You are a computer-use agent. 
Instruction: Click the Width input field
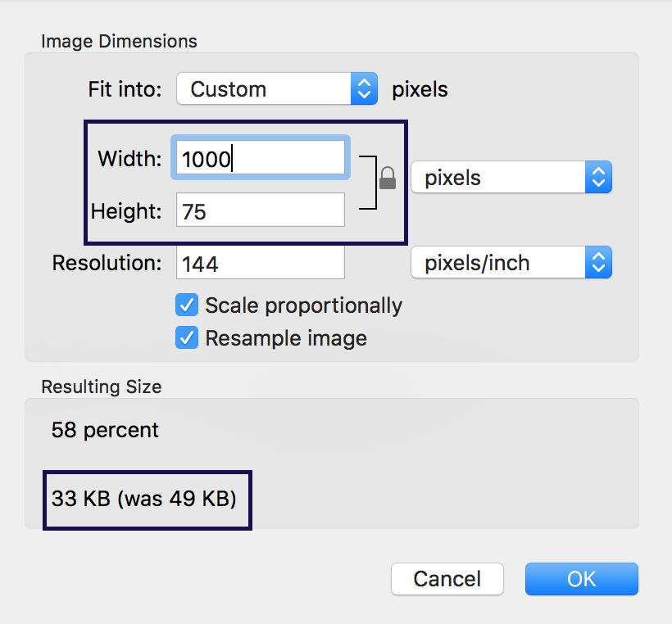pyautogui.click(x=261, y=158)
